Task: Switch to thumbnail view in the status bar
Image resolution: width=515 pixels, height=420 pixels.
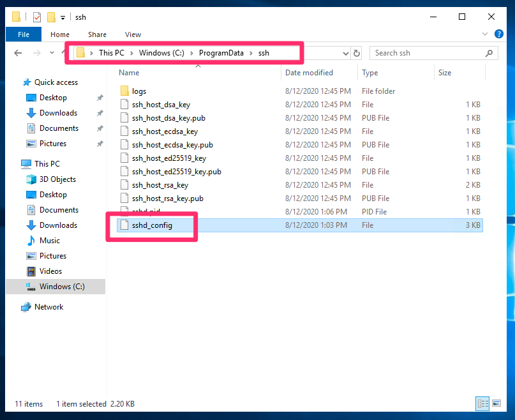Action: click(496, 403)
